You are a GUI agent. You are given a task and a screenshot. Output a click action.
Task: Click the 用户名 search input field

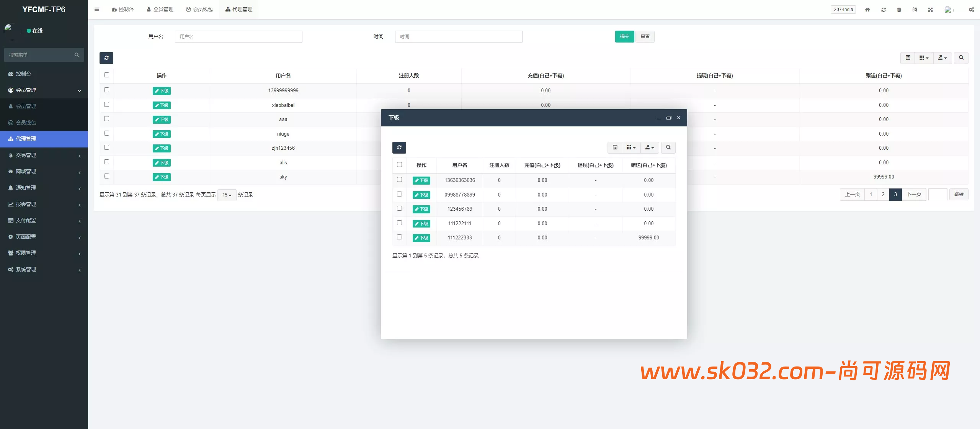point(238,36)
